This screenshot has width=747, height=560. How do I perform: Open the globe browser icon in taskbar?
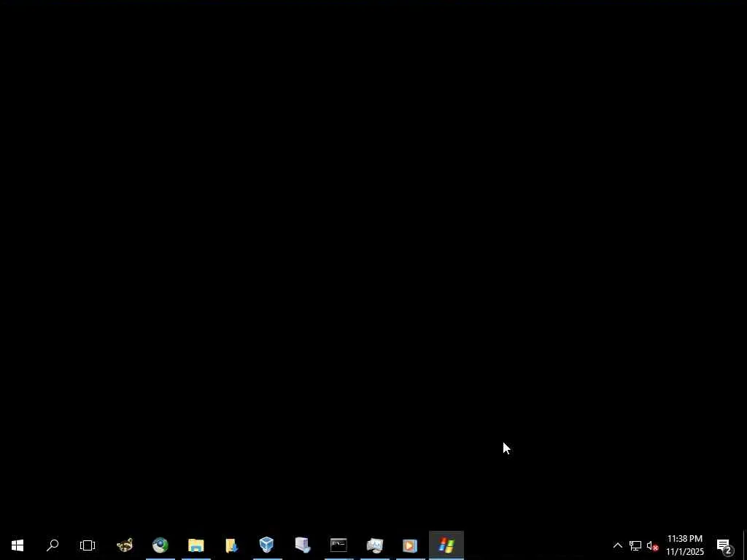point(160,545)
